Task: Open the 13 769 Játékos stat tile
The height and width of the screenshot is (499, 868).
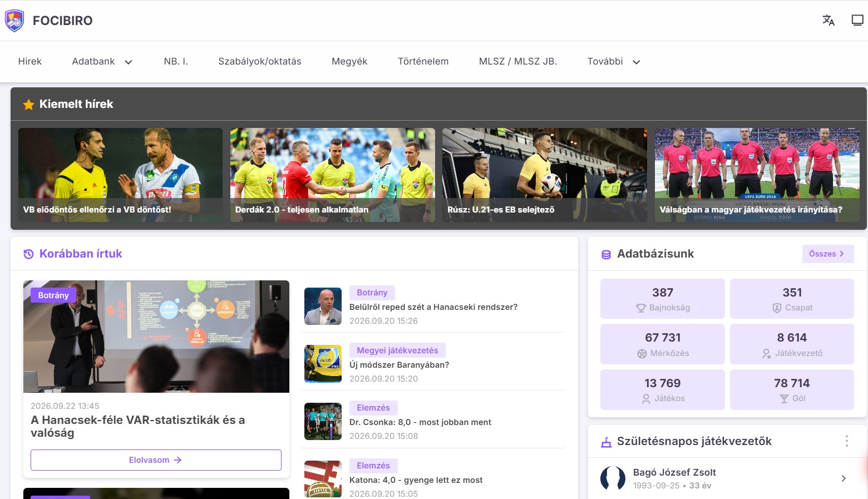Action: [x=662, y=389]
